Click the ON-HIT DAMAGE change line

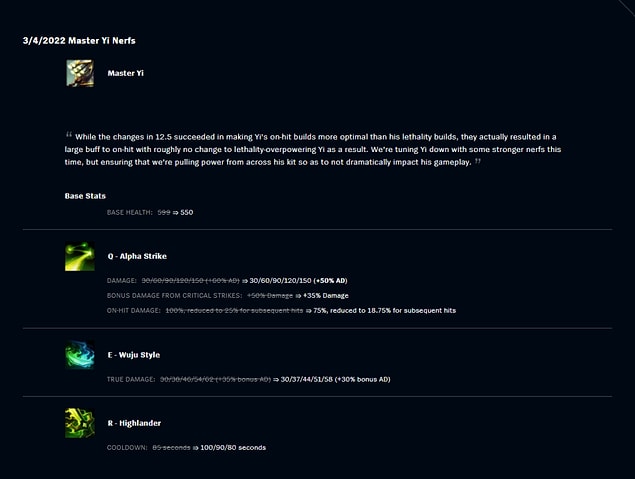(281, 311)
